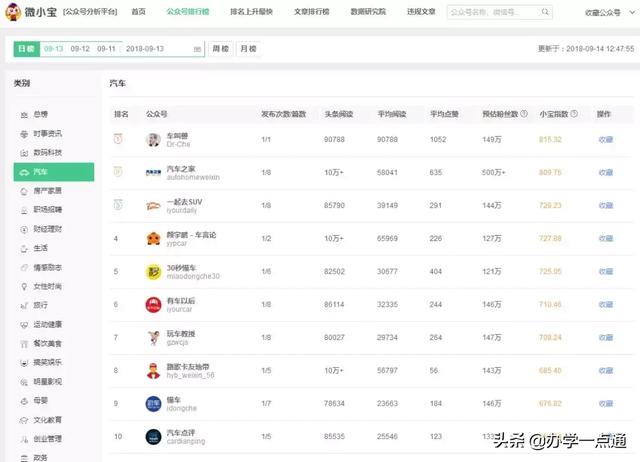This screenshot has width=640, height=462.
Task: Expand the 收藏公众号 dropdown arrow
Action: (632, 12)
